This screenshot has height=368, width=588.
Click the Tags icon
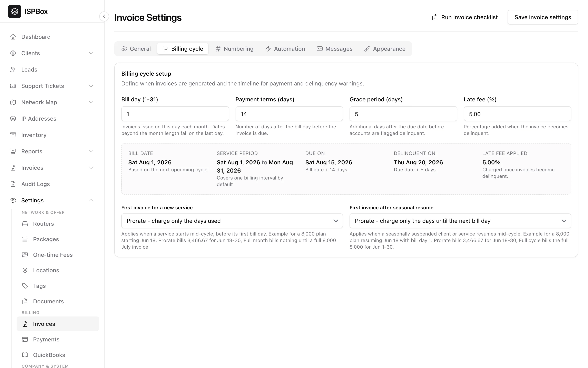(25, 286)
